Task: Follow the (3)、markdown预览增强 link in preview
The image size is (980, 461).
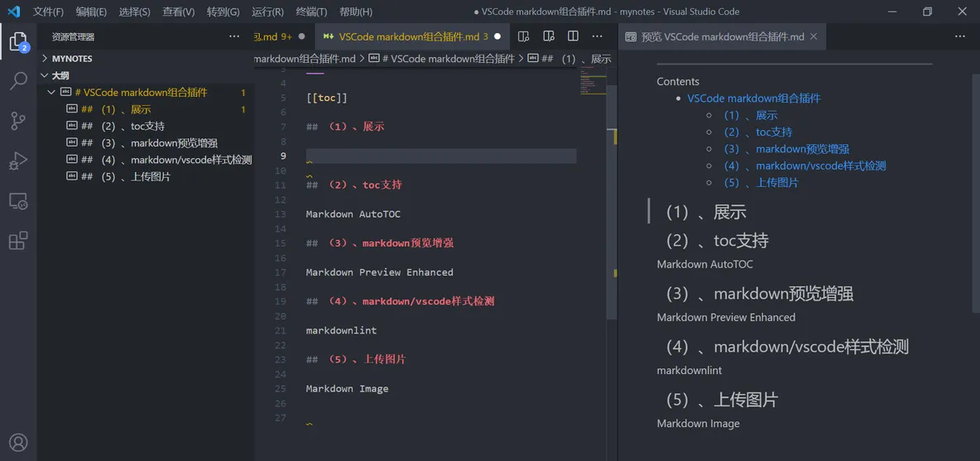Action: (786, 149)
